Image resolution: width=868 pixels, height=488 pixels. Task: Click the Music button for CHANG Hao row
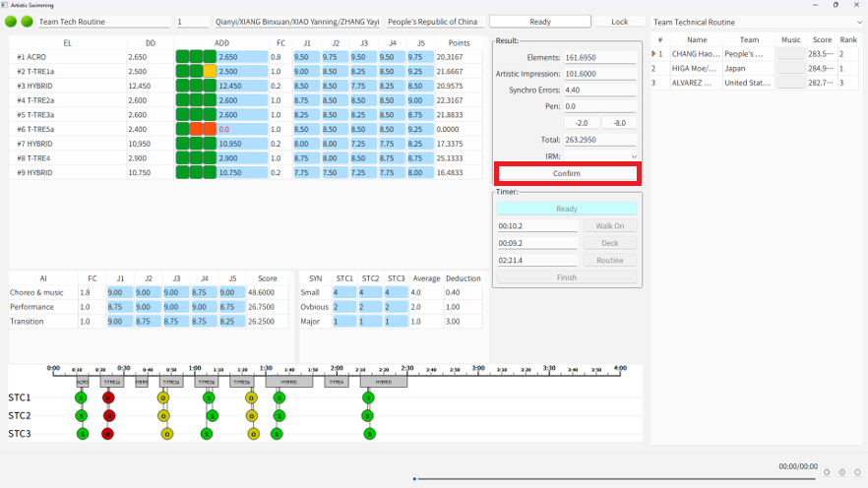790,54
